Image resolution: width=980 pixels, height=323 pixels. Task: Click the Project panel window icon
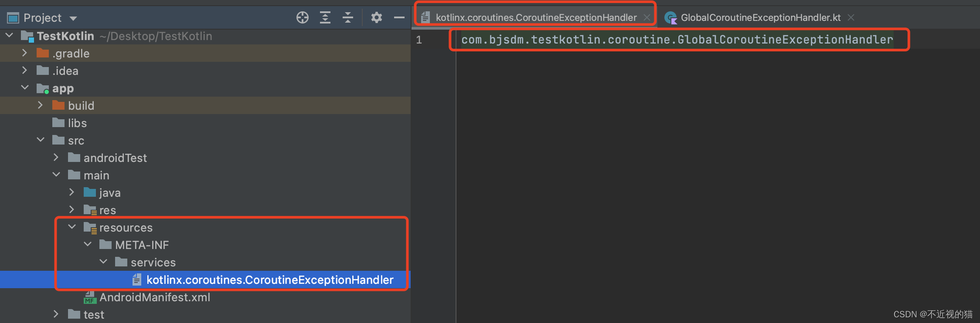click(x=14, y=18)
